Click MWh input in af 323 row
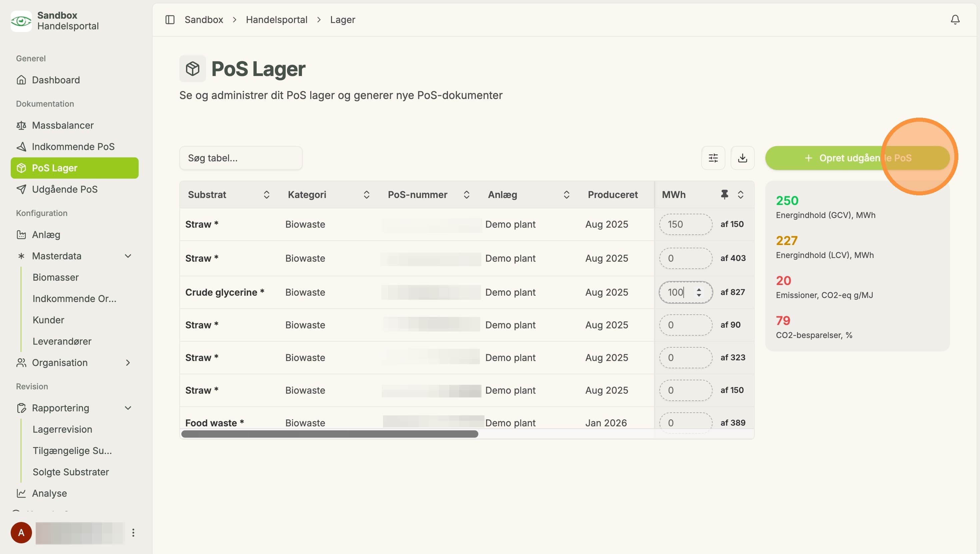The width and height of the screenshot is (980, 554). pos(686,358)
